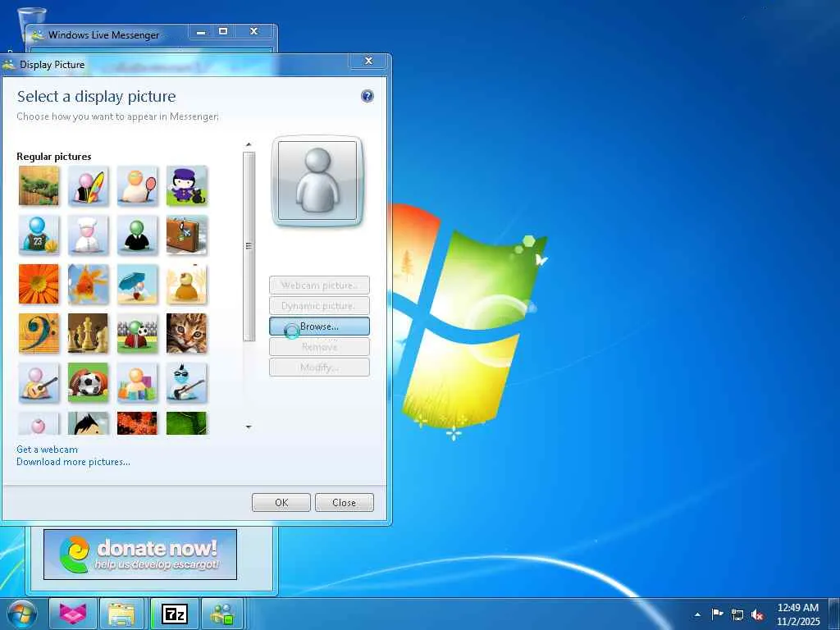
Task: Open the pink cat-face taskbar app
Action: tap(73, 614)
